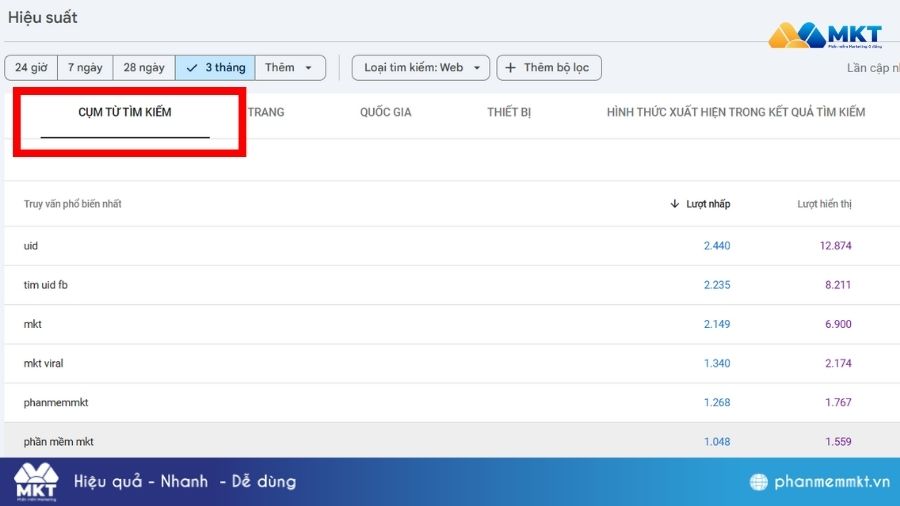Open the Loại tìm kiếm: Web dropdown

click(x=421, y=68)
